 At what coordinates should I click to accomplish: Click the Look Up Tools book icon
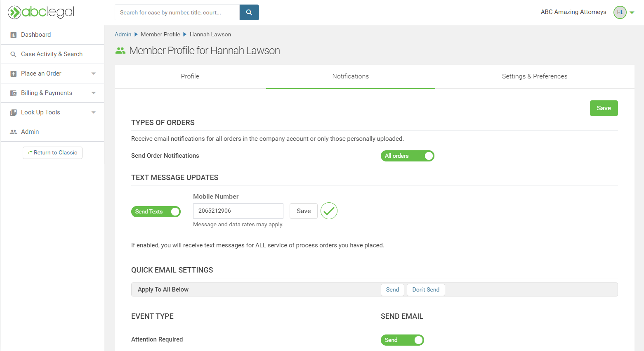pos(13,113)
